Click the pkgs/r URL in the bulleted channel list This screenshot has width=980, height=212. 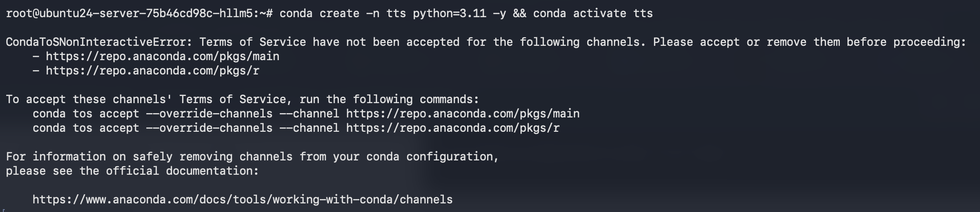coord(152,71)
